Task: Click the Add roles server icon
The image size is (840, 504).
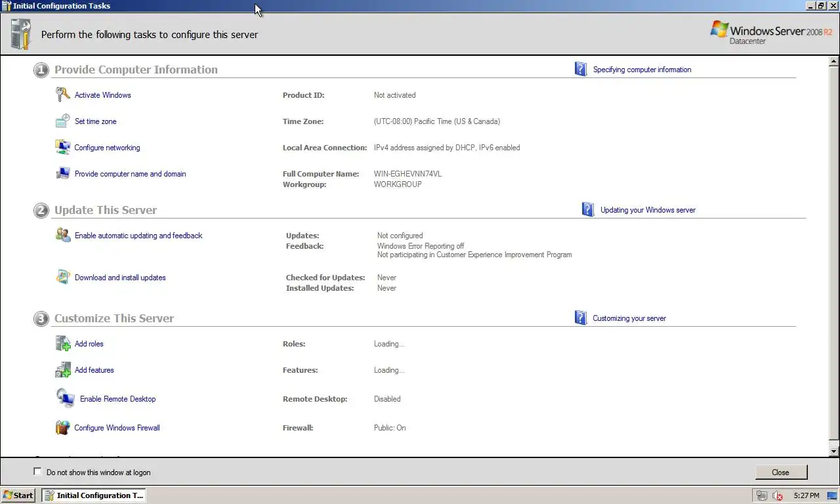Action: tap(62, 344)
